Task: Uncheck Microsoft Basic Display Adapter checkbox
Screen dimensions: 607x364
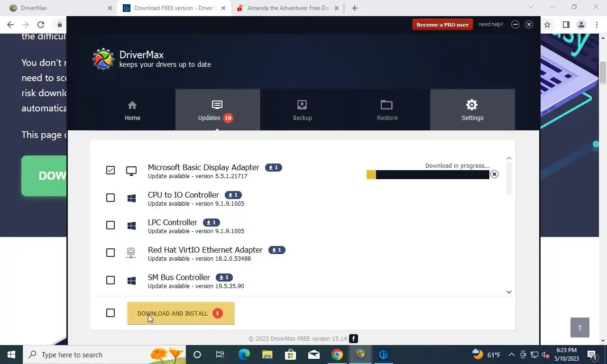Action: 110,170
